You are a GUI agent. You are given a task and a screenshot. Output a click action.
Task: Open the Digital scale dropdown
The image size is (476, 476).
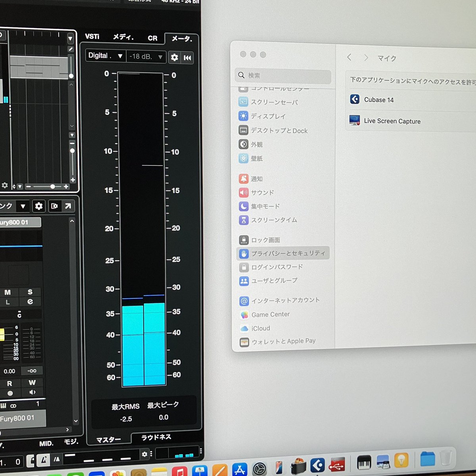[105, 56]
